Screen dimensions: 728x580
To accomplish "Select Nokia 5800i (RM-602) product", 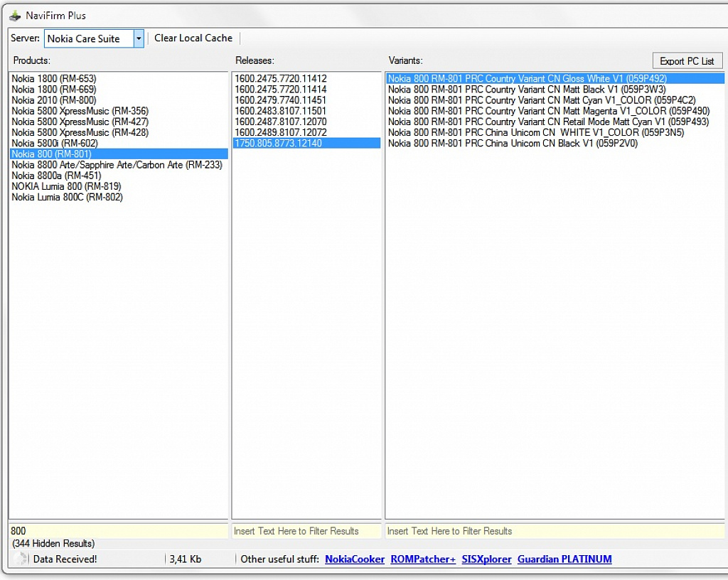I will [x=119, y=143].
